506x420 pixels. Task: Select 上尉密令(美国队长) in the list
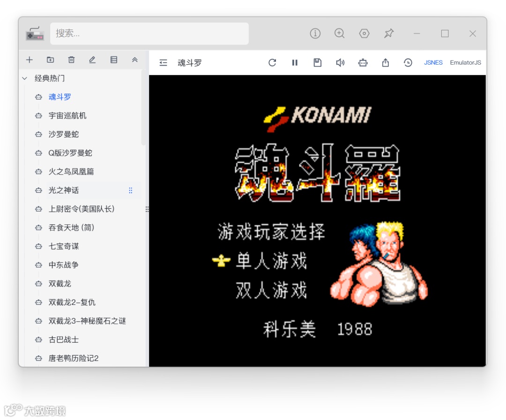tap(82, 209)
